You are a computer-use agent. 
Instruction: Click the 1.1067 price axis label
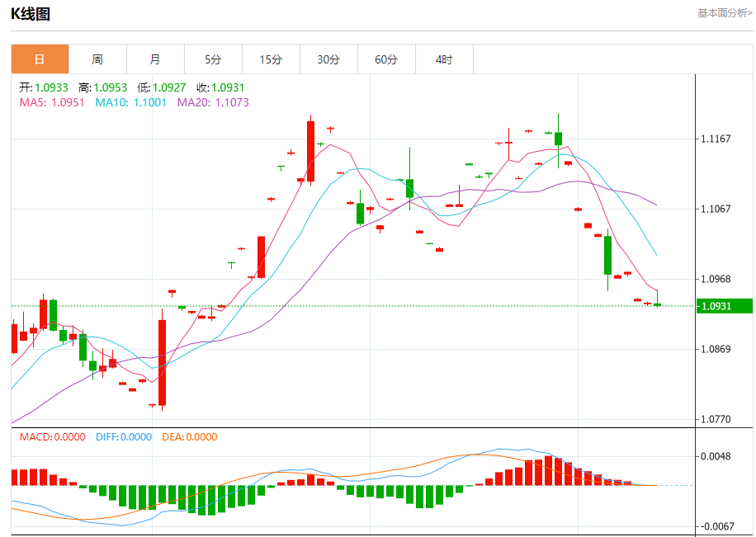[716, 209]
